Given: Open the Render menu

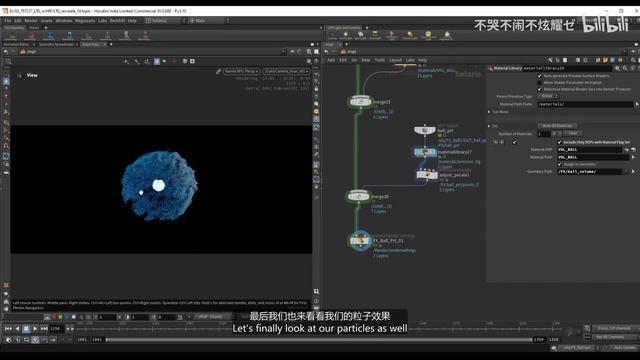Looking at the screenshot, I should (x=31, y=20).
